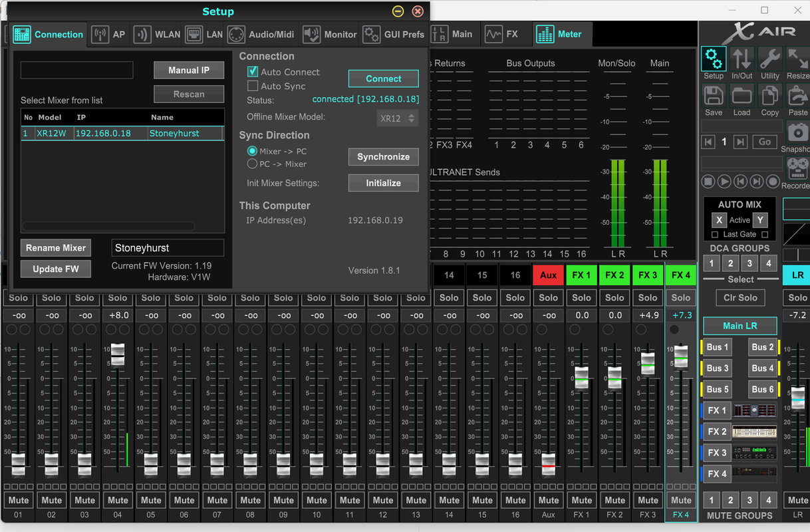The height and width of the screenshot is (532, 810).
Task: Switch to the LAN tab
Action: 203,35
